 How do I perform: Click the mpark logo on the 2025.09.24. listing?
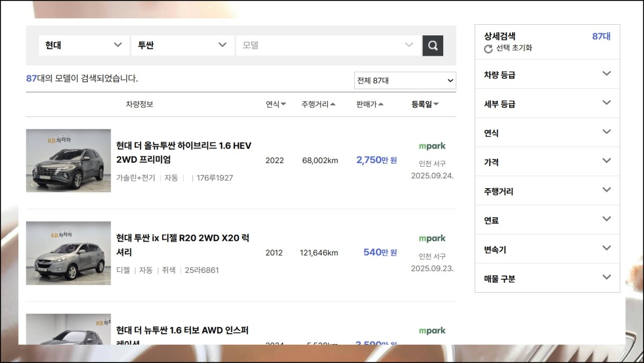[x=432, y=146]
